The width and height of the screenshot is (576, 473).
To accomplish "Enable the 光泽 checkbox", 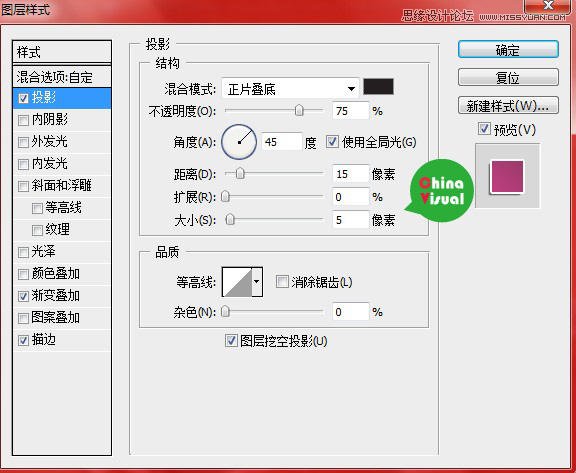I will (x=23, y=252).
